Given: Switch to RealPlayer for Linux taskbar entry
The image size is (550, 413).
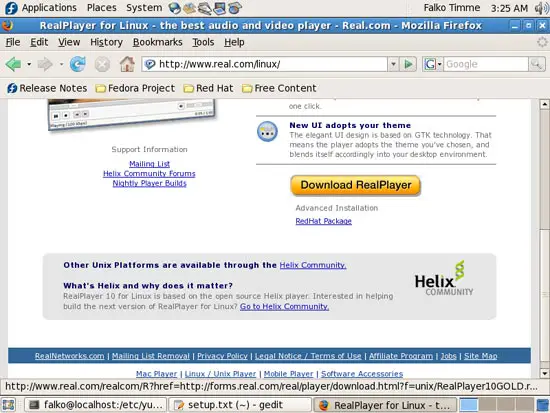Looking at the screenshot, I should coord(385,405).
